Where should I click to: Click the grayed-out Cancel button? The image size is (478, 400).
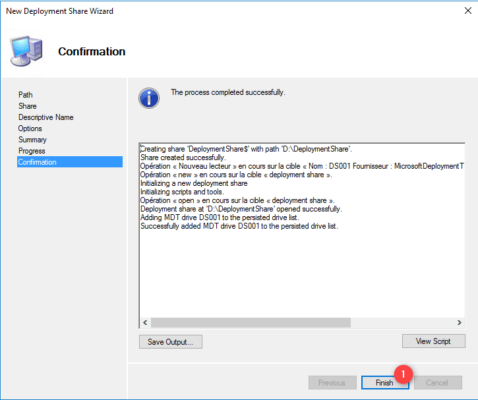438,382
